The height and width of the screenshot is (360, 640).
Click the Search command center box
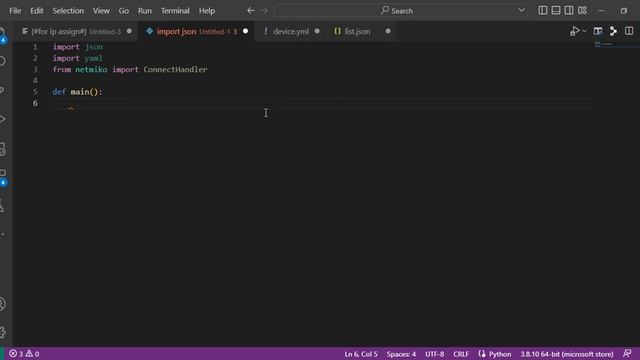[x=396, y=11]
